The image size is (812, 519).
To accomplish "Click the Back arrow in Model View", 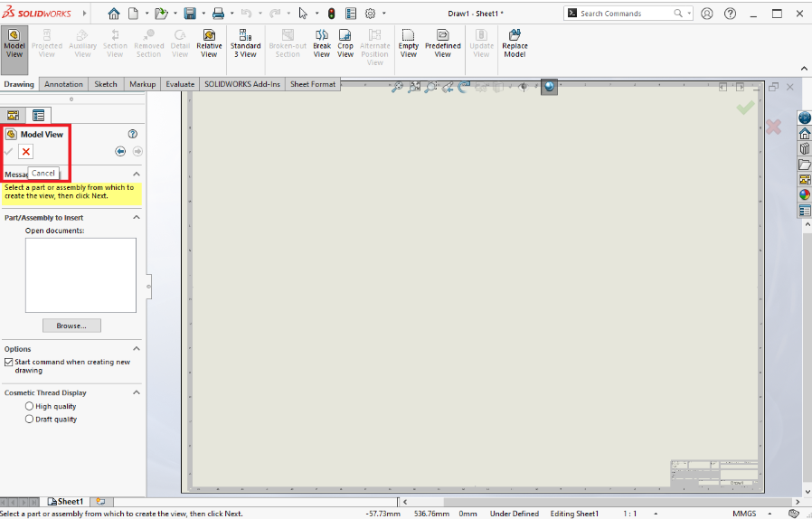I will pos(120,151).
